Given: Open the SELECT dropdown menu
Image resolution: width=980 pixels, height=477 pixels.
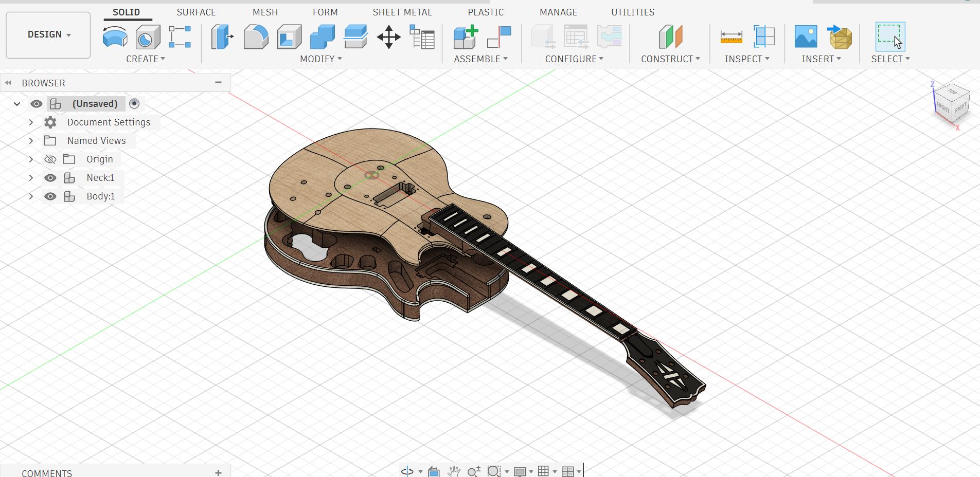Looking at the screenshot, I should click(x=890, y=59).
